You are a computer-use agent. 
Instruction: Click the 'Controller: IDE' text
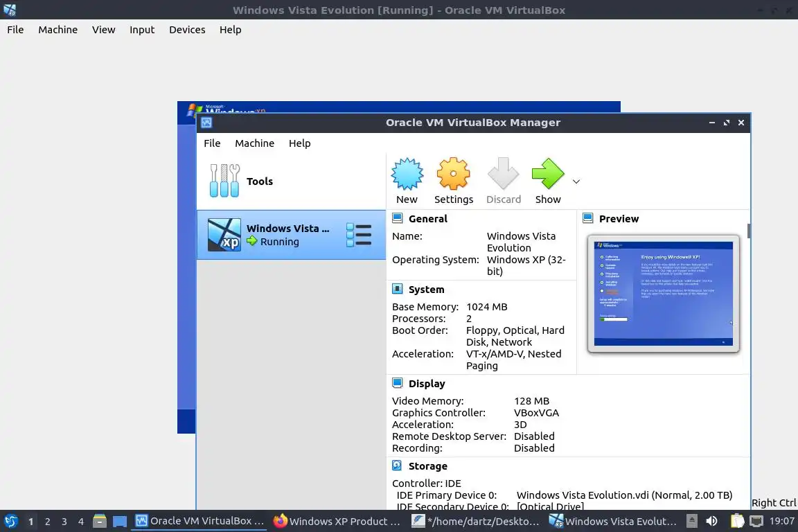[427, 484]
